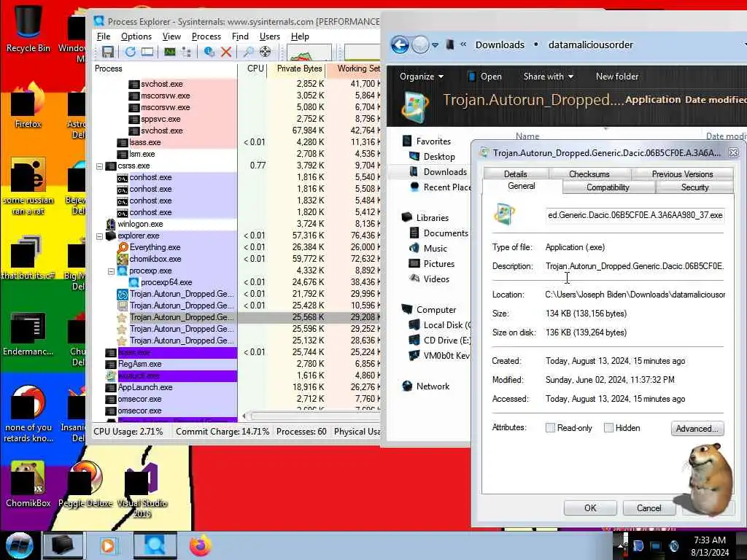747x560 pixels.
Task: Click the Advanced... attributes button
Action: 697,429
